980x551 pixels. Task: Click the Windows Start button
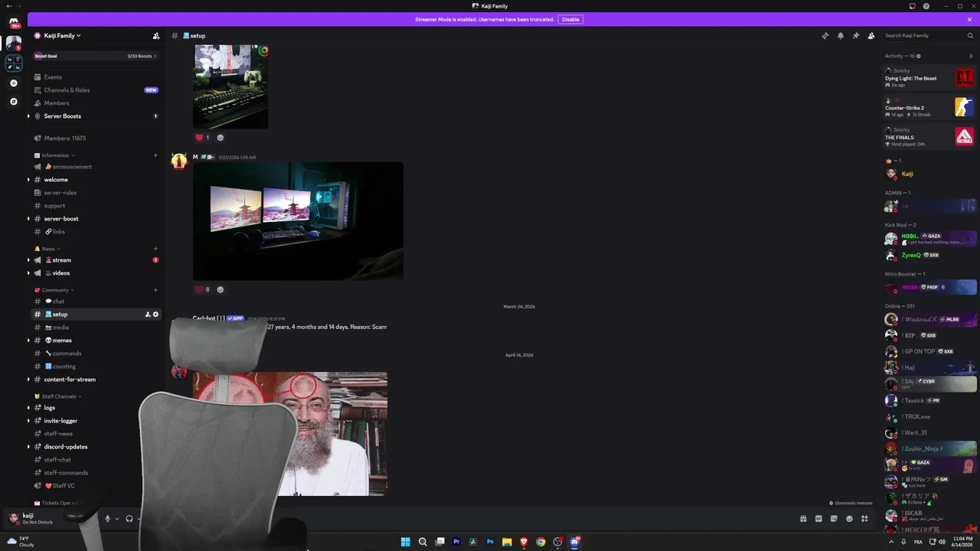pyautogui.click(x=406, y=542)
